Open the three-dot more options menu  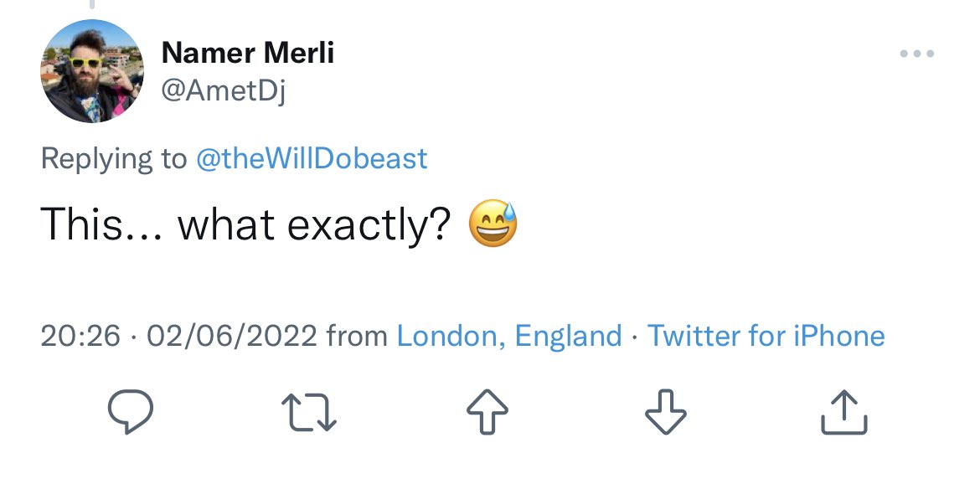point(916,54)
